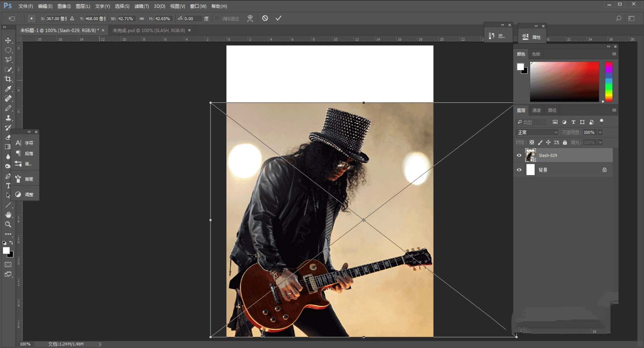This screenshot has width=644, height=348.
Task: Select the Zoom tool
Action: (8, 225)
